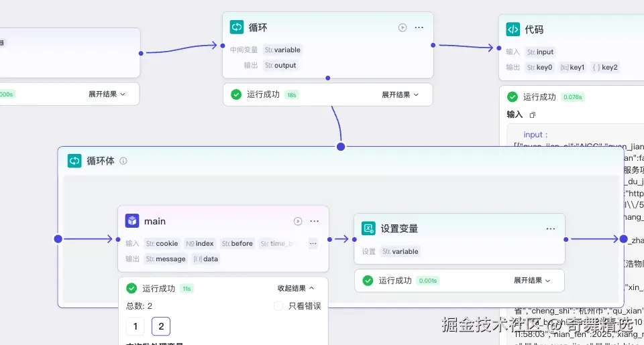Click the key1 output tag
The width and height of the screenshot is (644, 345).
pos(572,67)
